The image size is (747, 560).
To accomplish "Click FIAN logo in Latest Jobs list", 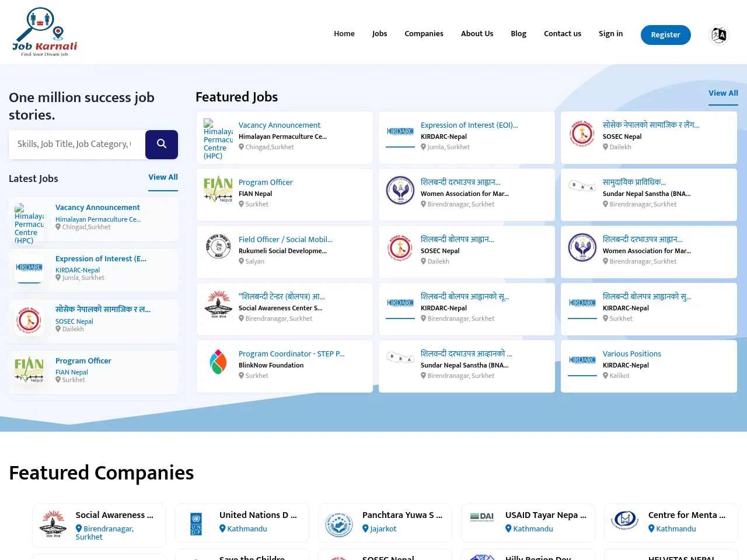I will (29, 370).
